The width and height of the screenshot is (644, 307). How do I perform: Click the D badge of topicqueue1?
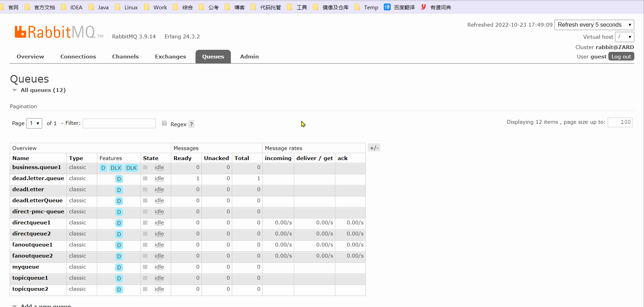[119, 279]
